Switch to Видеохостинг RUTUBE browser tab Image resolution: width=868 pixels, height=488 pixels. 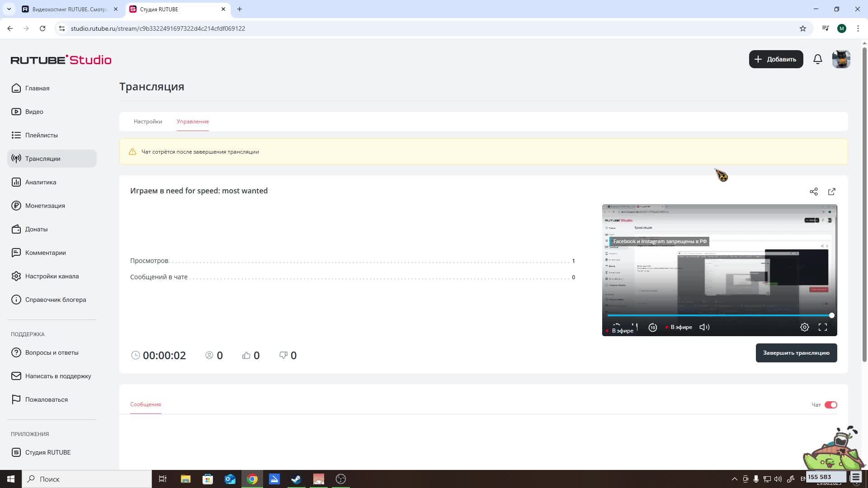(70, 9)
